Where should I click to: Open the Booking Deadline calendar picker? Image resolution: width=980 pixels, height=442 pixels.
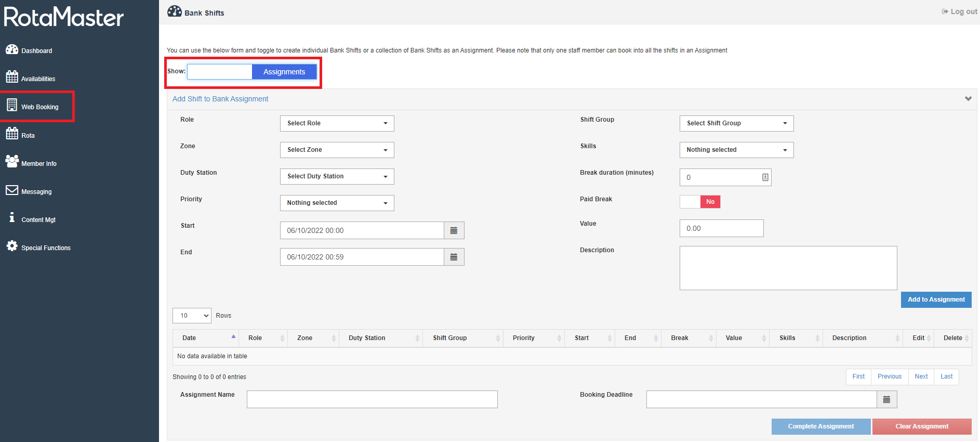pyautogui.click(x=886, y=399)
